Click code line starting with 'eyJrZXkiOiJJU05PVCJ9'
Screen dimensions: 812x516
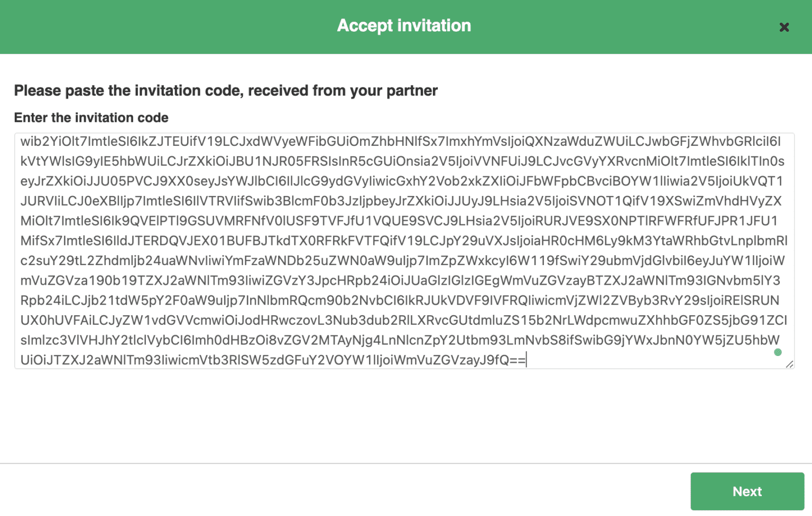[402, 181]
